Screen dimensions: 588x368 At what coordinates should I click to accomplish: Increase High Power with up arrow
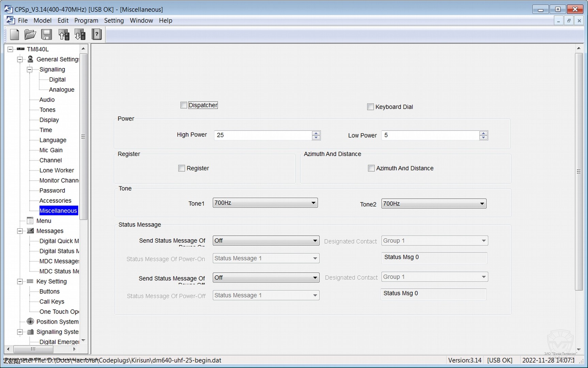[316, 133]
